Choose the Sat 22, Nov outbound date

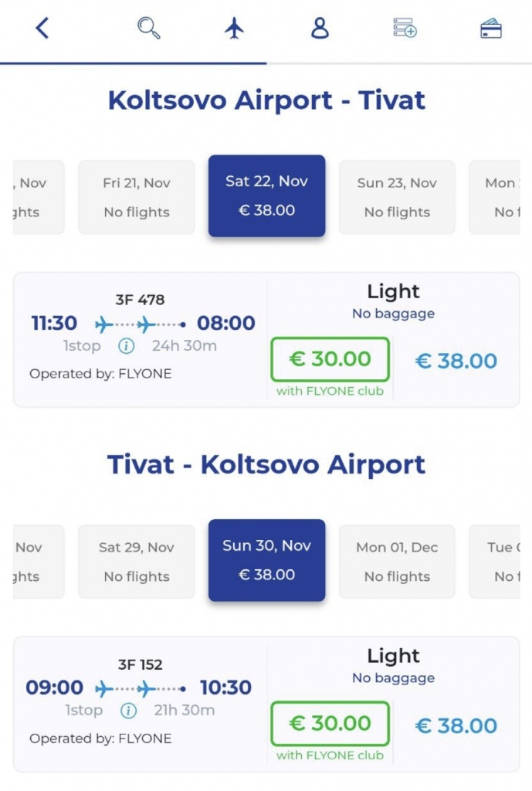point(266,195)
